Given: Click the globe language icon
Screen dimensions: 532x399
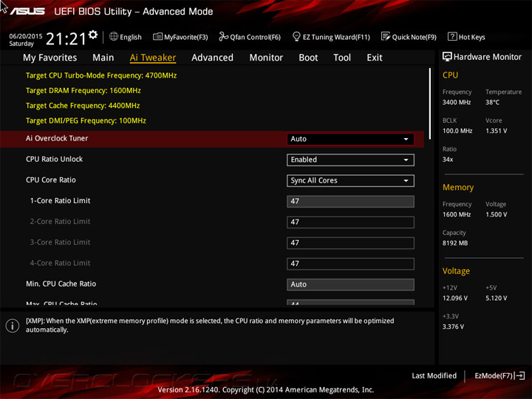Looking at the screenshot, I should (114, 36).
